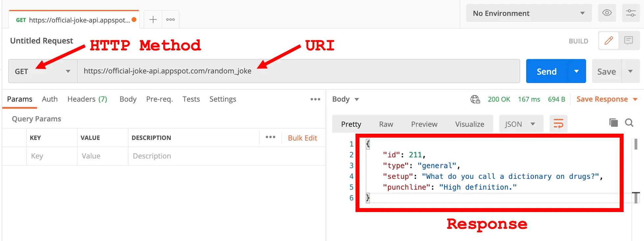The image size is (644, 241).
Task: Click the "setup" line in response
Action: click(493, 176)
